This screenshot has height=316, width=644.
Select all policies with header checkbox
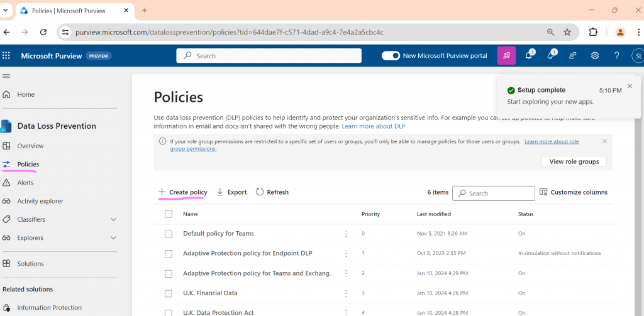pyautogui.click(x=168, y=214)
